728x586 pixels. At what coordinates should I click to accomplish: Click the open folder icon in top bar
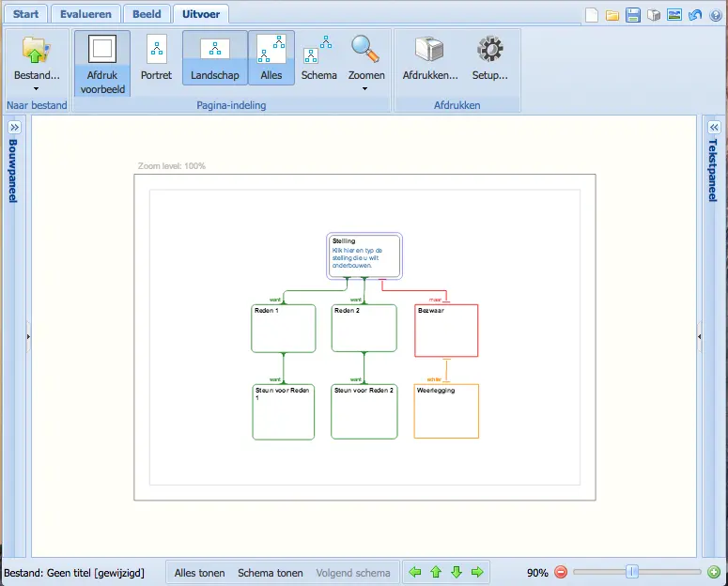coord(612,15)
